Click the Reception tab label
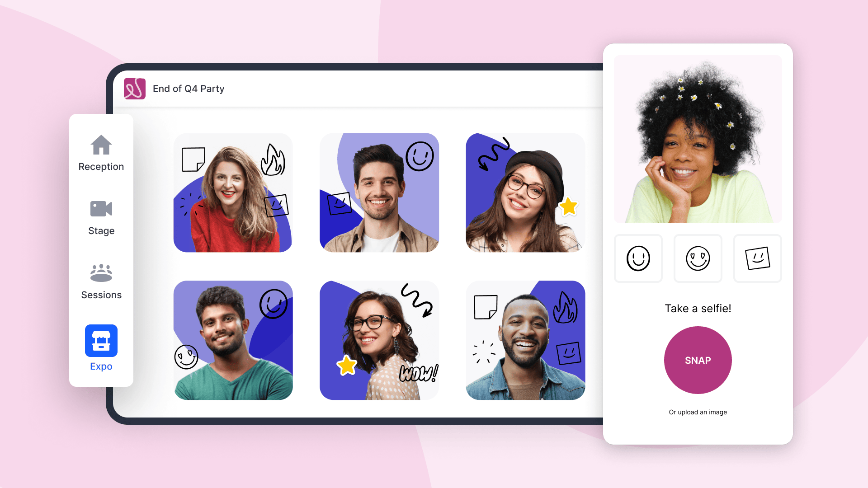This screenshot has height=488, width=868. pos(101,166)
